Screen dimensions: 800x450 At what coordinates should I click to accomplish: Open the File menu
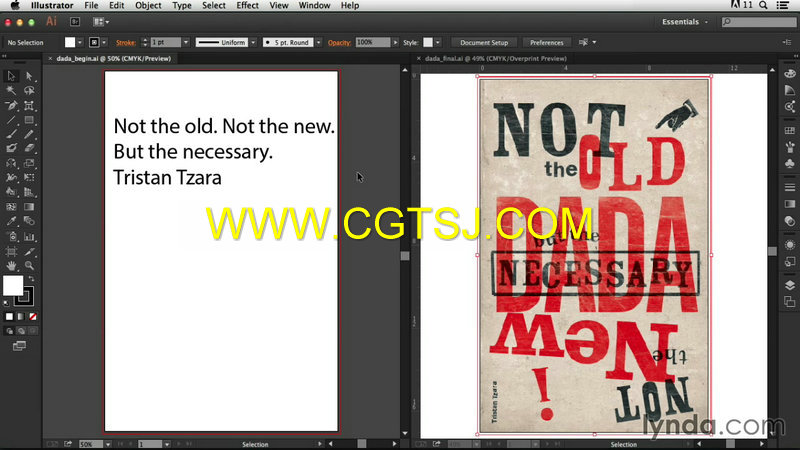click(x=91, y=6)
